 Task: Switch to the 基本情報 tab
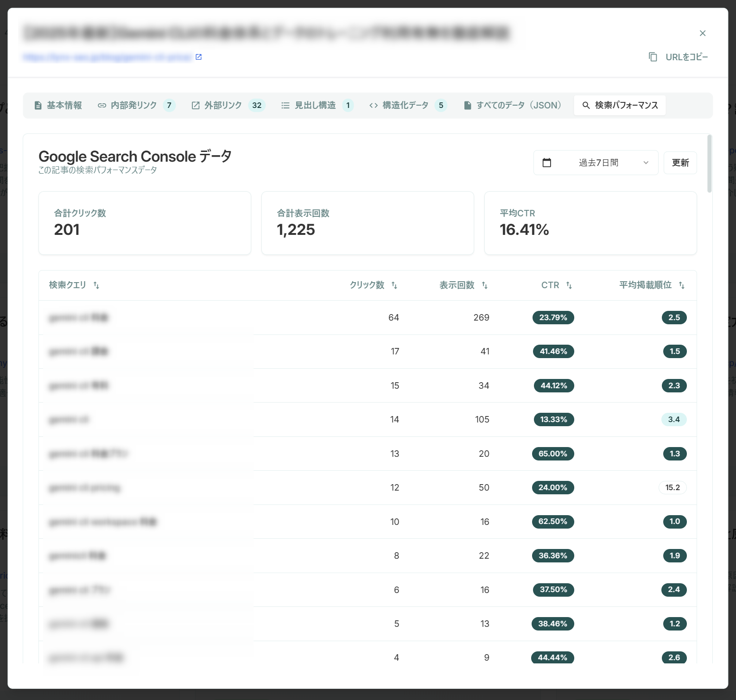58,106
